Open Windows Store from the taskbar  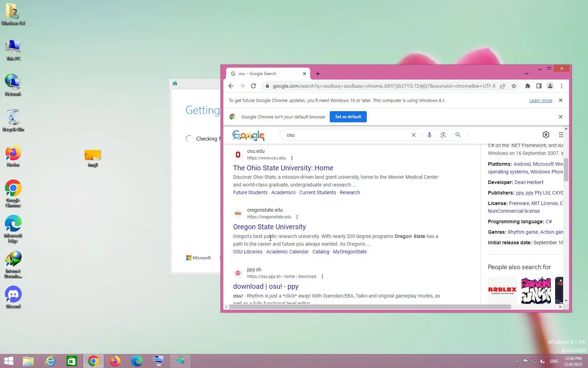(x=72, y=361)
